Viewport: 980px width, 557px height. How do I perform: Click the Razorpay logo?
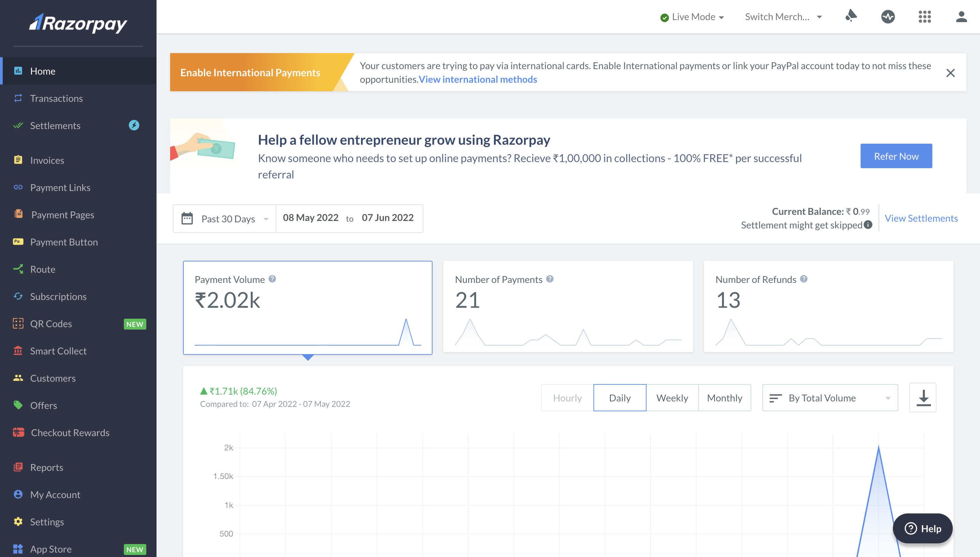[x=78, y=23]
